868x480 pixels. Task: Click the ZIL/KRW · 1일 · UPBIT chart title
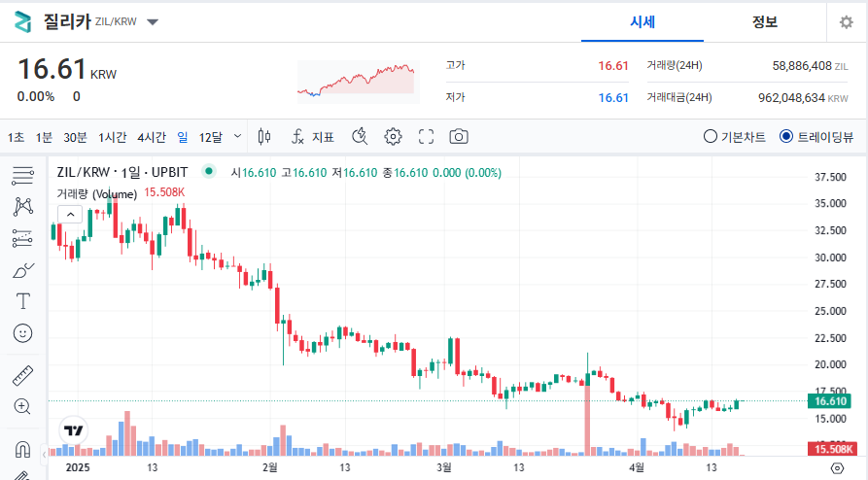[x=122, y=172]
